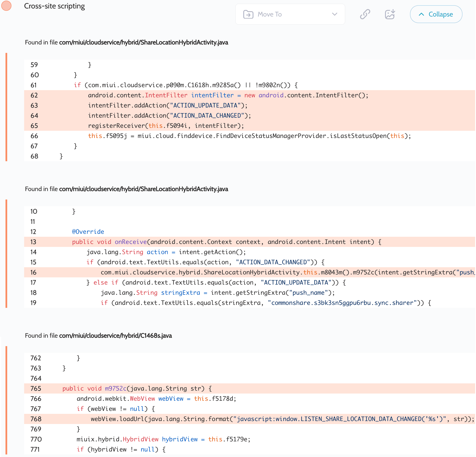Select line 65 registerReceiver call
476x457 pixels.
166,126
